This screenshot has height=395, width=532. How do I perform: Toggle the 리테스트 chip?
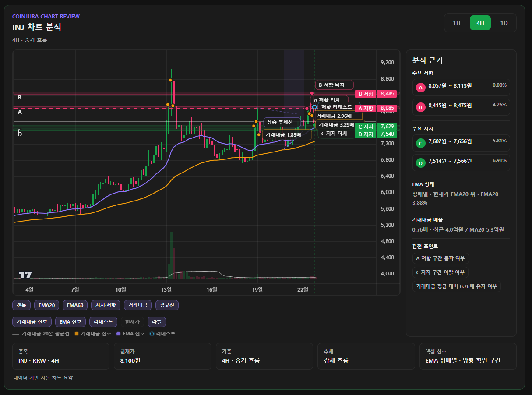104,322
